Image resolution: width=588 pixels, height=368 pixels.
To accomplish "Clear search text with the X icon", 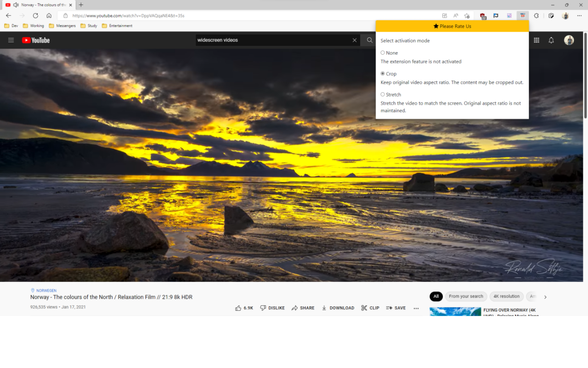I will tap(355, 40).
